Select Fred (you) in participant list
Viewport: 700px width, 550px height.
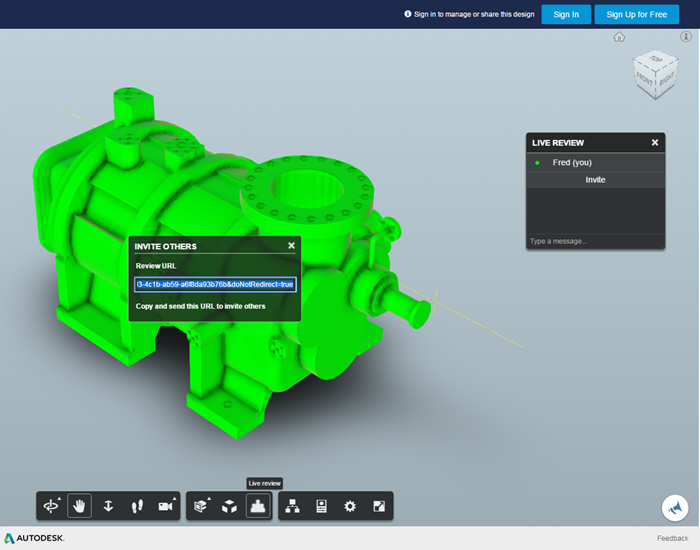596,162
